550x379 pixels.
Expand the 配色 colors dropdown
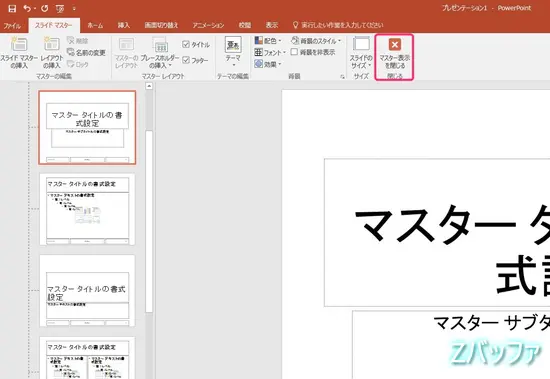[268, 41]
